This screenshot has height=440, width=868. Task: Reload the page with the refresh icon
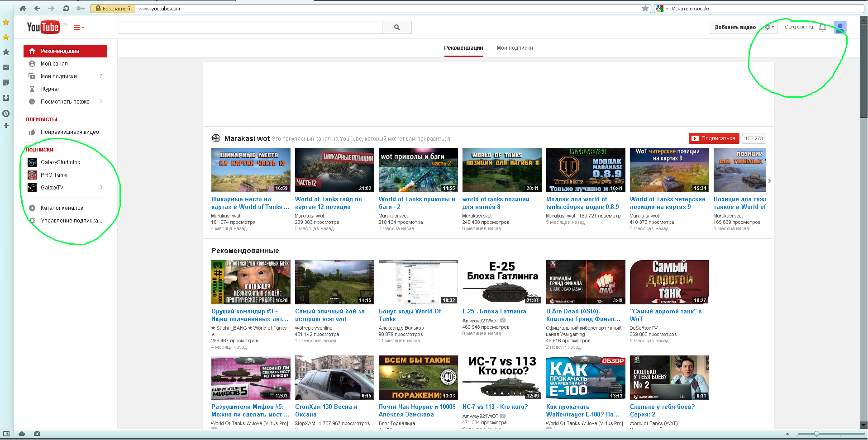click(66, 9)
